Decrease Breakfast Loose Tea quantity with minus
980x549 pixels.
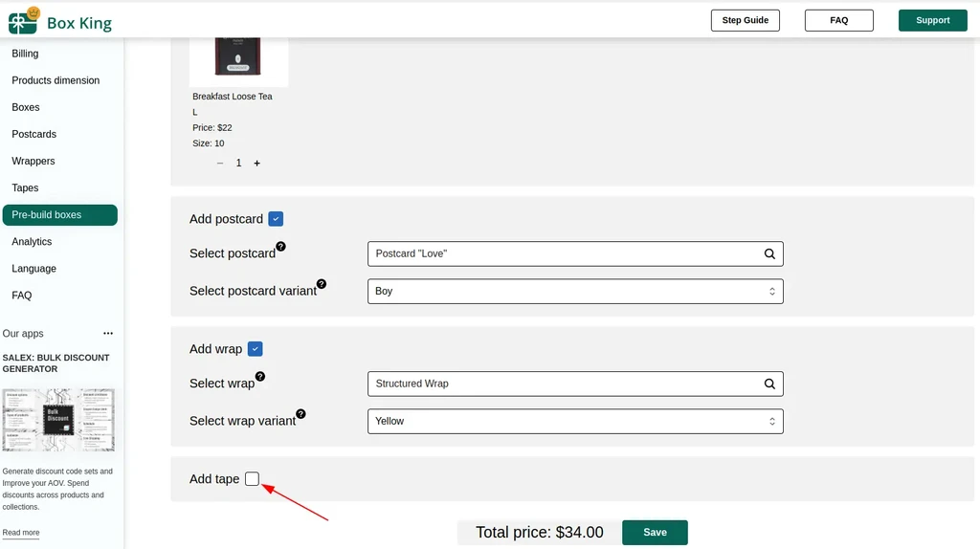[220, 163]
